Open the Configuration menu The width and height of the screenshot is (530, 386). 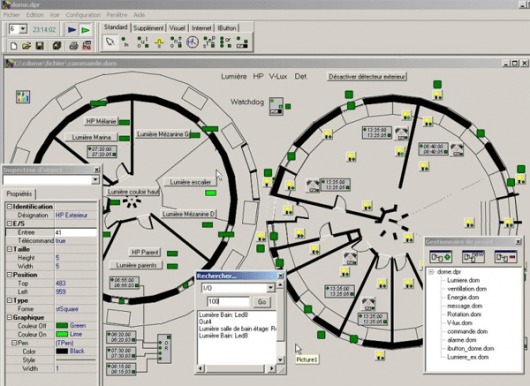[83, 15]
